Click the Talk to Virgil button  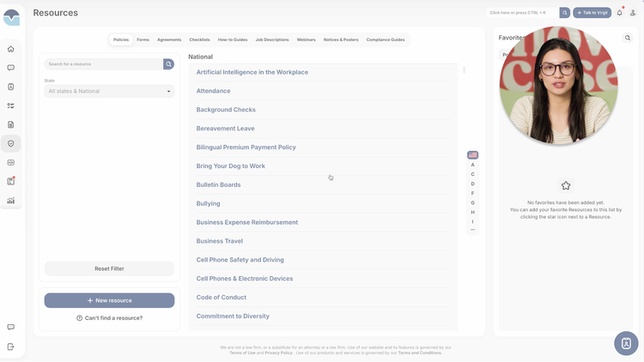pos(592,13)
